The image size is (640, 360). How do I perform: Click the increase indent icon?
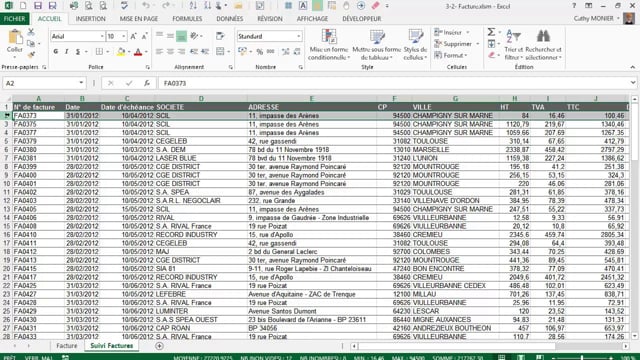205,52
